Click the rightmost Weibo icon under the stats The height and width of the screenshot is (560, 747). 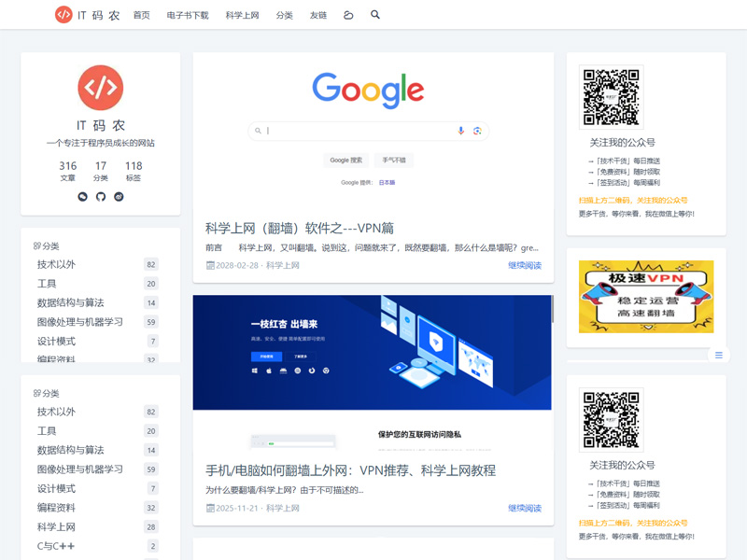[119, 196]
